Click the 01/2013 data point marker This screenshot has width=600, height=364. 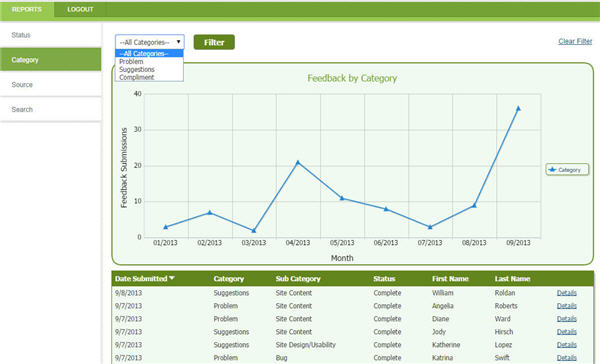[165, 227]
